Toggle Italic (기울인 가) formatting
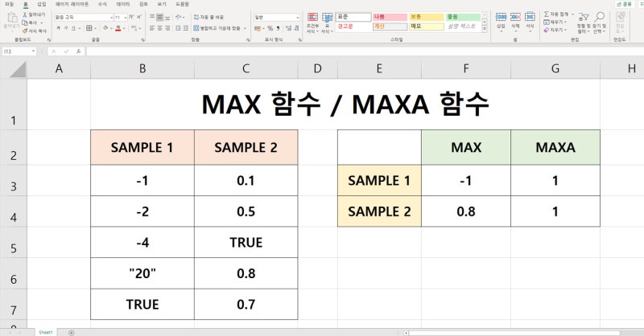This screenshot has height=336, width=644. point(66,28)
